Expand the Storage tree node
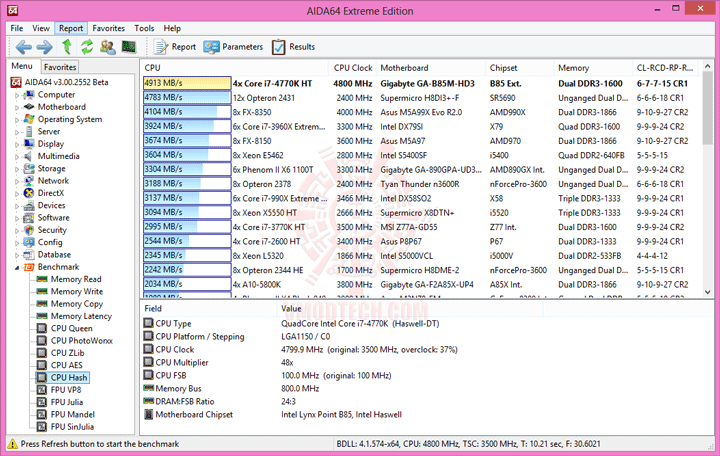The width and height of the screenshot is (720, 456). (x=17, y=169)
